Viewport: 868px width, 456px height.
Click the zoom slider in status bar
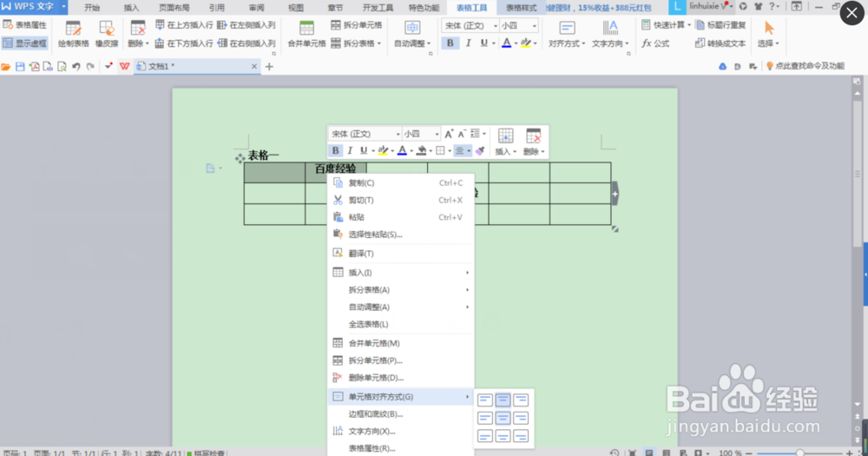click(800, 453)
